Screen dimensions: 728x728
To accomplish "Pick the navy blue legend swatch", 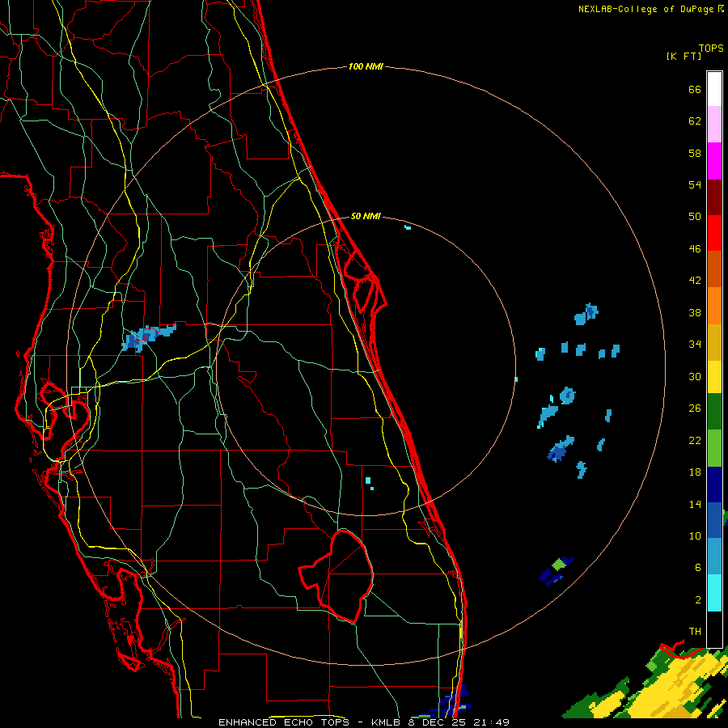I will point(714,485).
